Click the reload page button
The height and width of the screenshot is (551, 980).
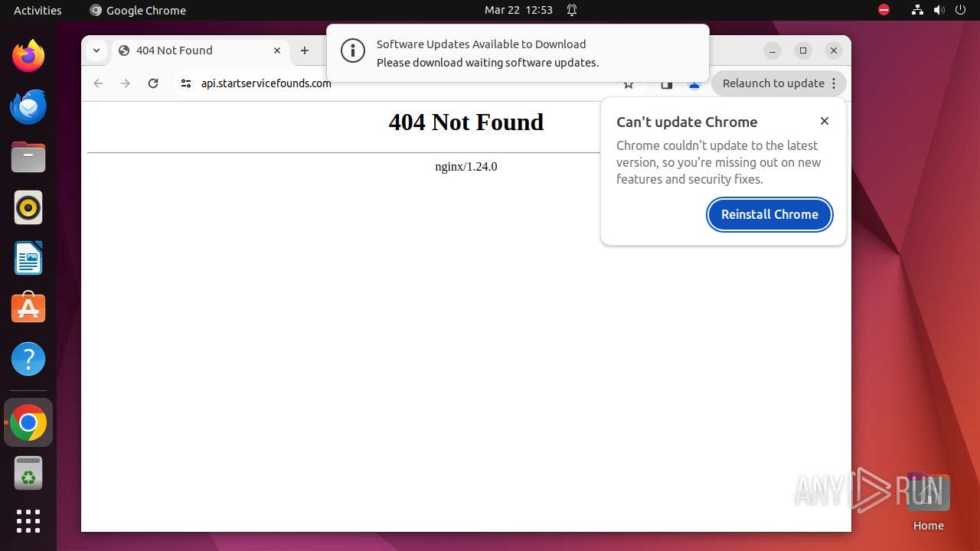point(153,83)
